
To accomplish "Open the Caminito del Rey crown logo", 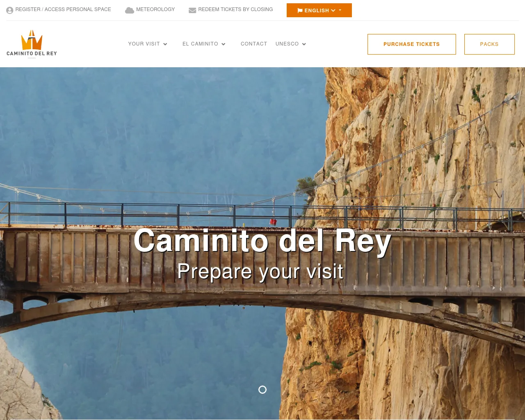I will click(x=32, y=43).
